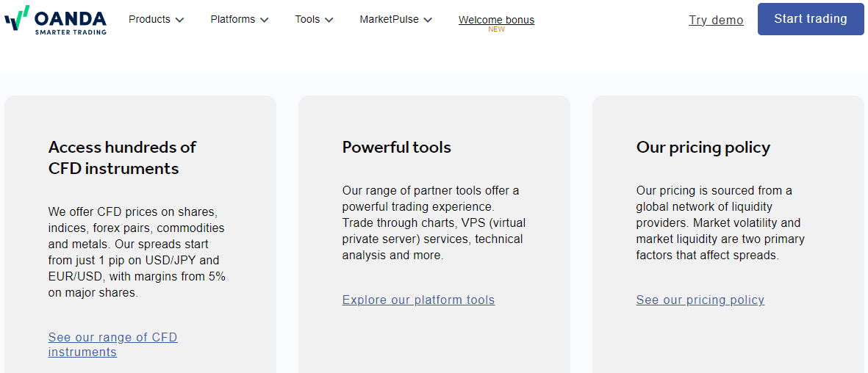
Task: Open the Platforms menu
Action: [x=239, y=19]
